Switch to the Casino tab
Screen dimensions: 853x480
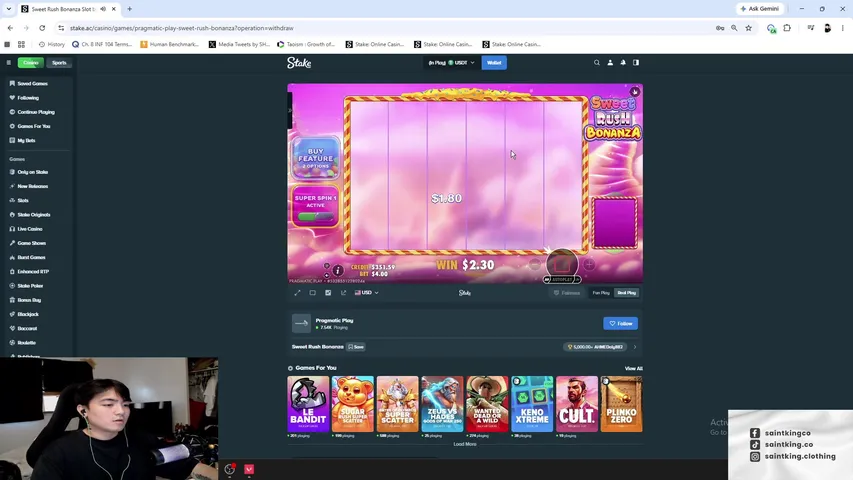[30, 63]
